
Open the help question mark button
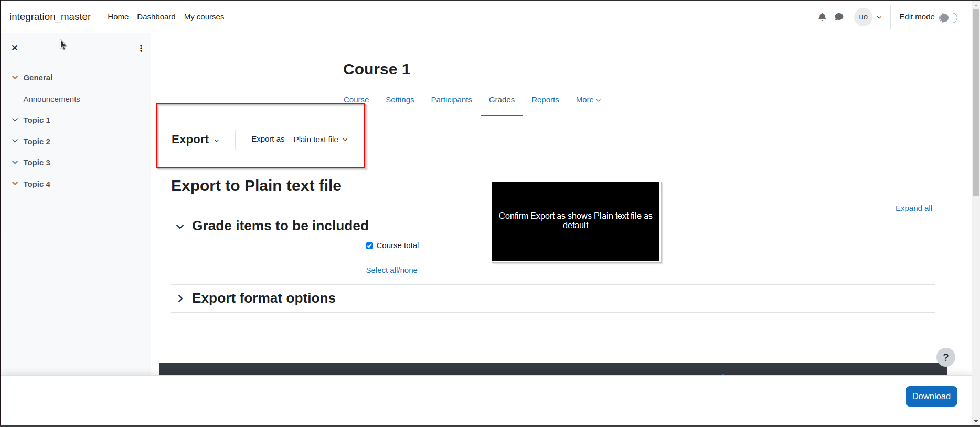(945, 357)
